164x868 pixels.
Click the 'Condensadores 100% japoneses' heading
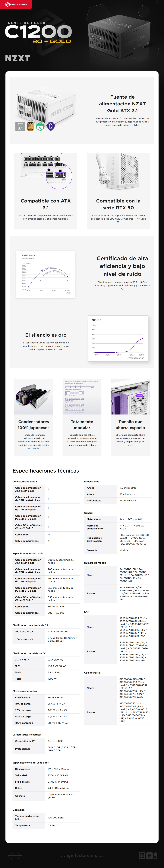tap(34, 424)
